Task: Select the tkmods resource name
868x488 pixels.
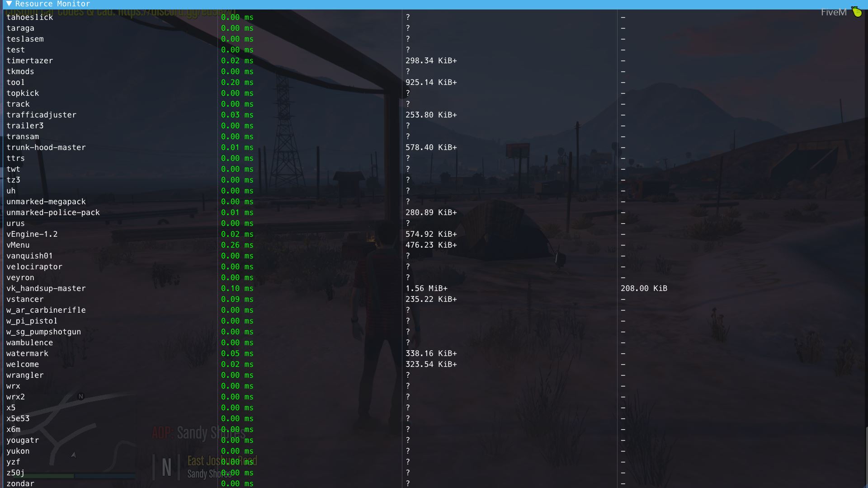Action: point(20,71)
